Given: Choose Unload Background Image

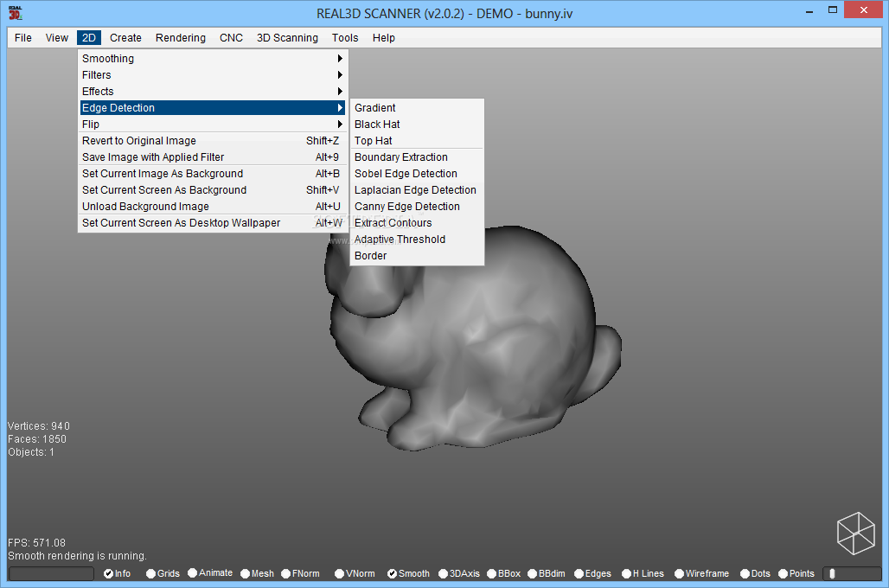Looking at the screenshot, I should tap(213, 207).
